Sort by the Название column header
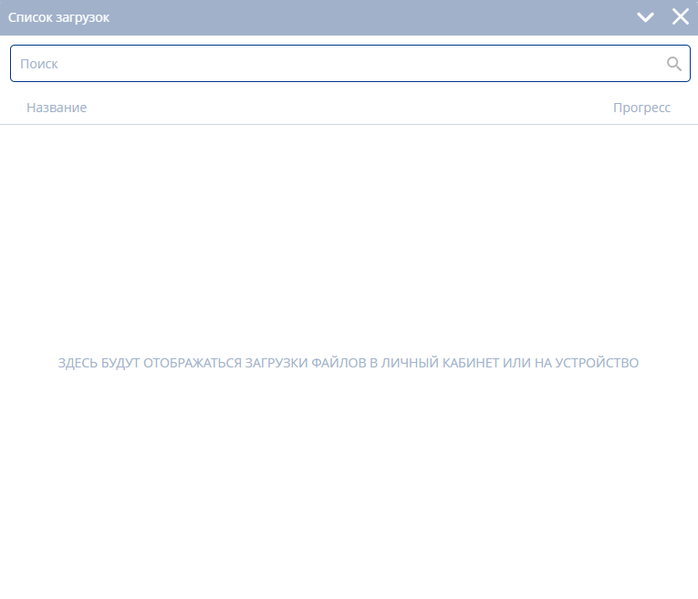Image resolution: width=698 pixels, height=599 pixels. point(56,107)
